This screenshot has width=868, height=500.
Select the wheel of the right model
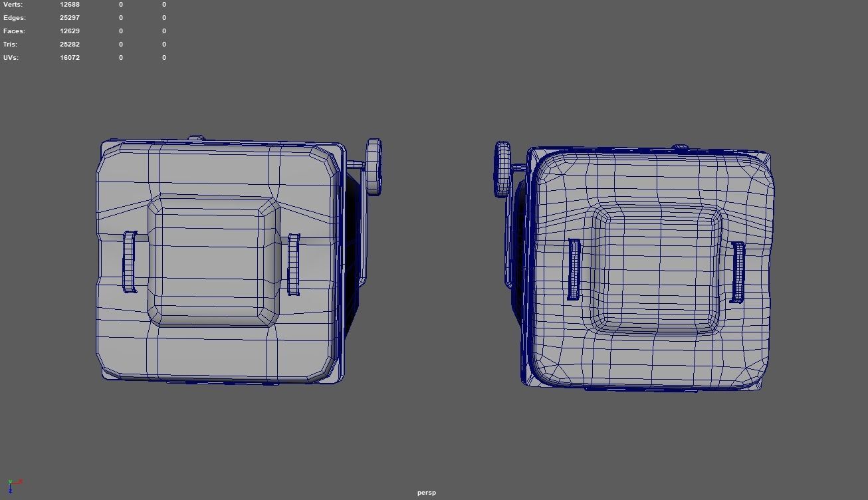[x=502, y=169]
